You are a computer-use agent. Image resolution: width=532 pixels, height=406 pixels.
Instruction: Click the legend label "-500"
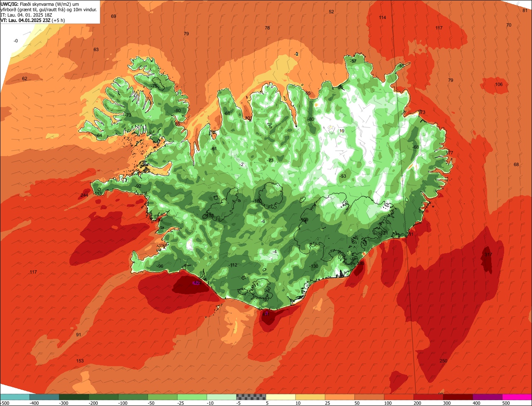[x=5, y=403]
